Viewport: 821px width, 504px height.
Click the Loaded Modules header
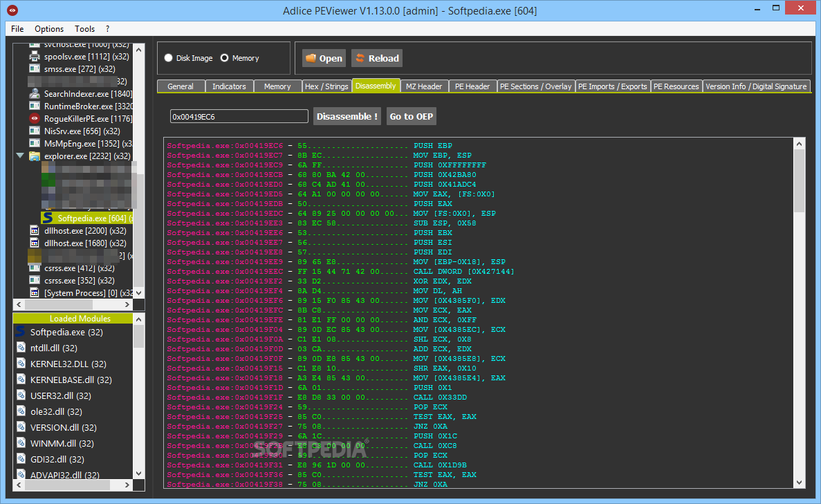coord(73,318)
